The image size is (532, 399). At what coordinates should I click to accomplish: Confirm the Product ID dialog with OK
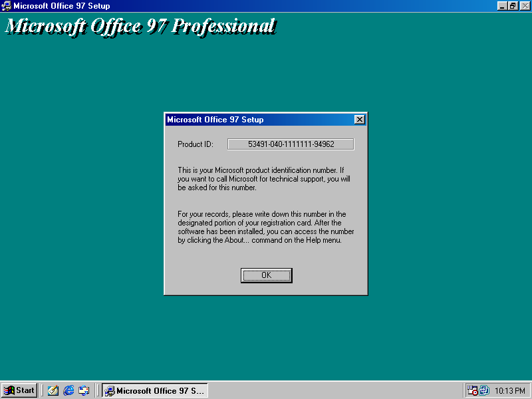(267, 275)
